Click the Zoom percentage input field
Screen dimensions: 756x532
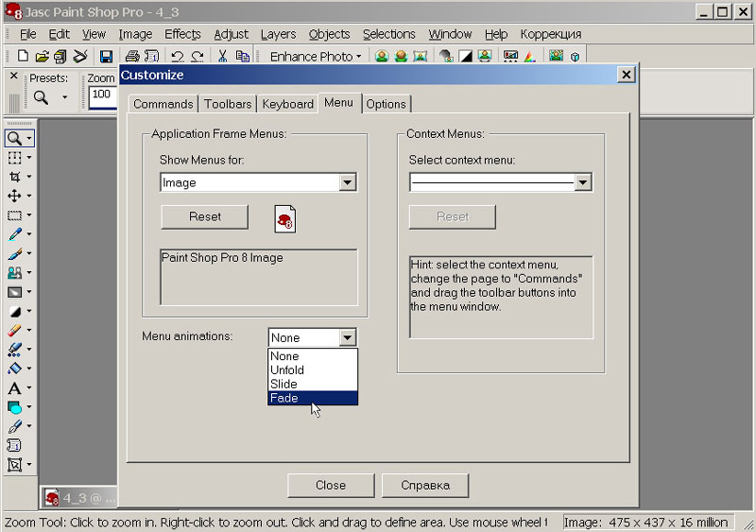pos(102,95)
